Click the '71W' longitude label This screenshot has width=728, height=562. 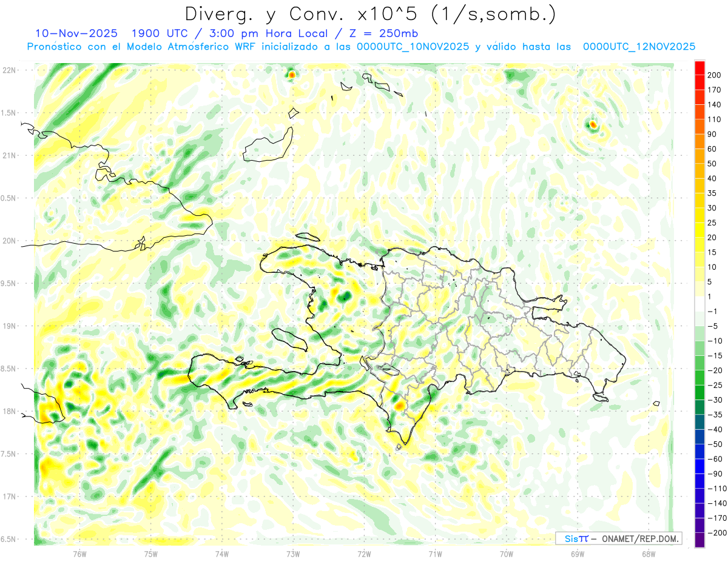(435, 554)
